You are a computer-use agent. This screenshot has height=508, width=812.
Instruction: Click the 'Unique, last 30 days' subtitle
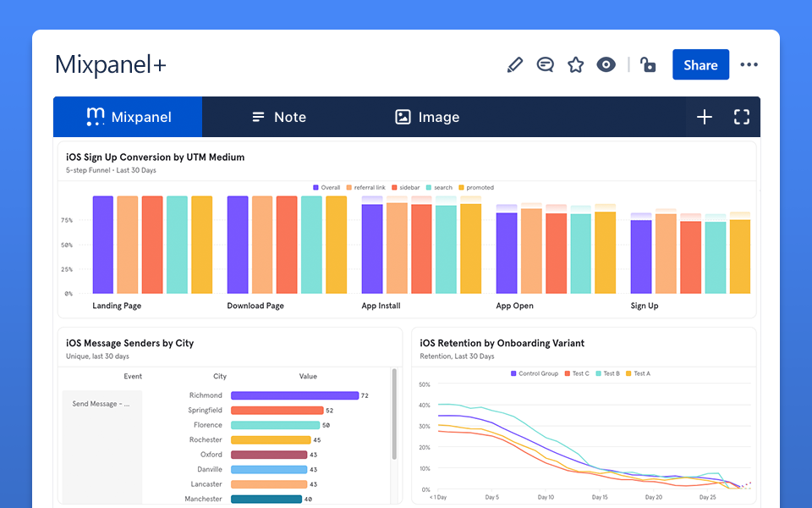point(97,356)
